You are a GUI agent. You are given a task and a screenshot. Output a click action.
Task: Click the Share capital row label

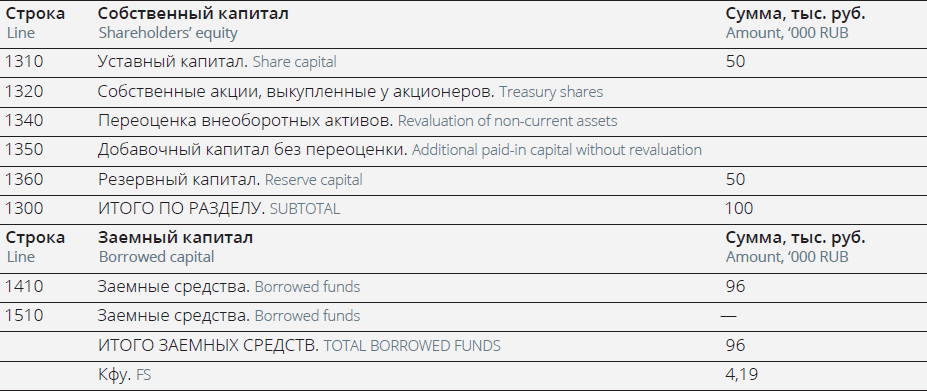(217, 62)
